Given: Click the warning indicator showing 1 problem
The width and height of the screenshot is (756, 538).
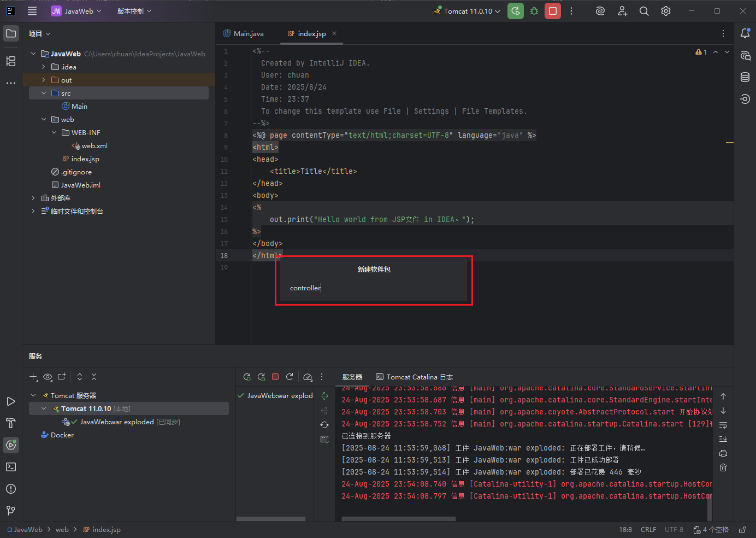Looking at the screenshot, I should (x=701, y=52).
